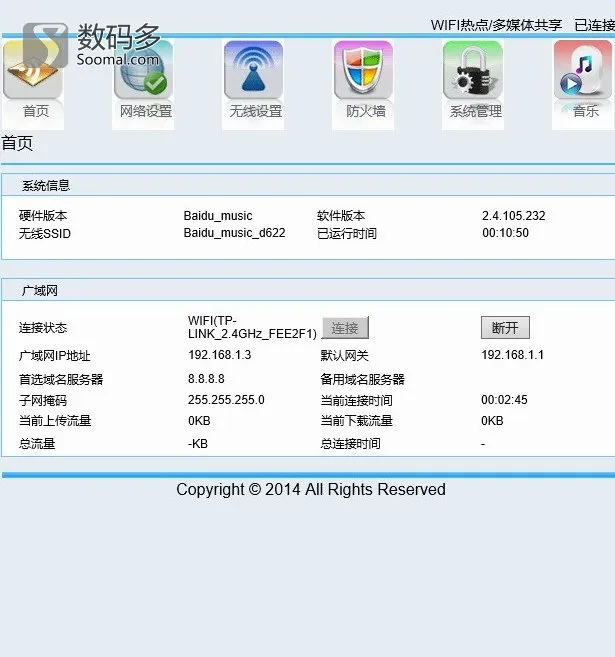Click the 子网掩码 label
The image size is (615, 657).
point(43,401)
